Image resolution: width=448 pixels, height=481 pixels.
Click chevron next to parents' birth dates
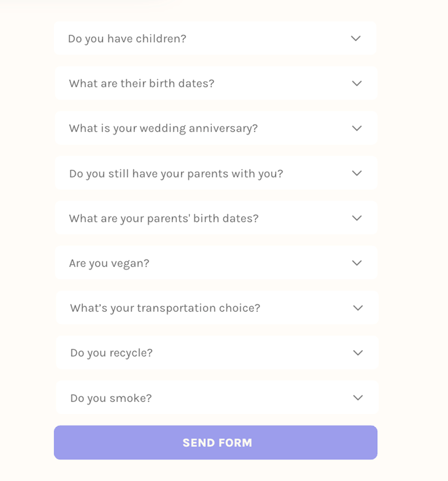356,218
